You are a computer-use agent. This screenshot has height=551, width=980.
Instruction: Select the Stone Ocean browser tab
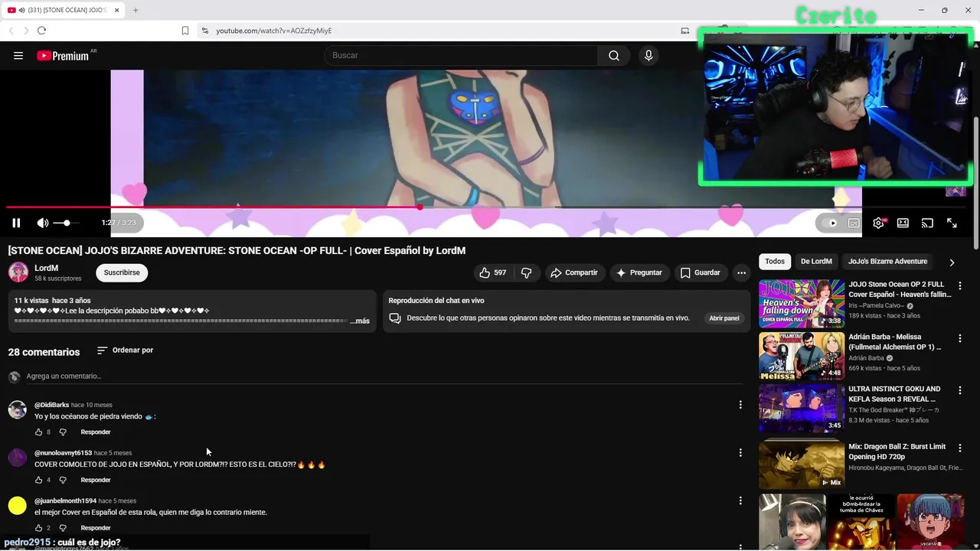pos(63,10)
